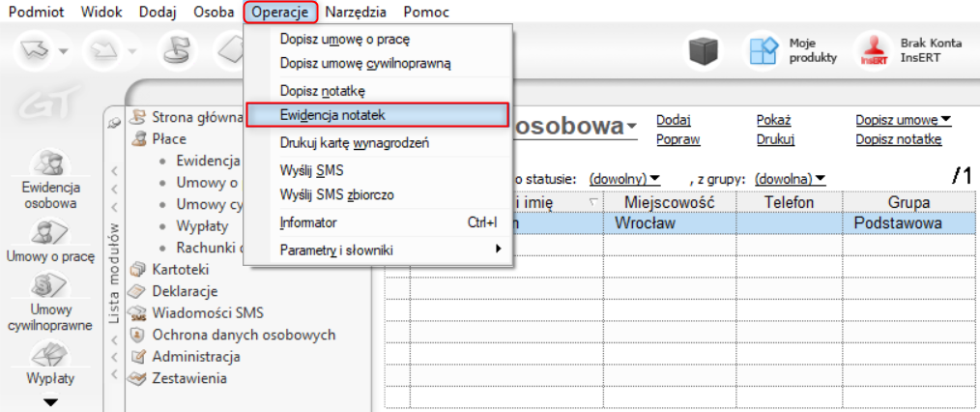Select Wypłaty item under Płace

coord(202,225)
